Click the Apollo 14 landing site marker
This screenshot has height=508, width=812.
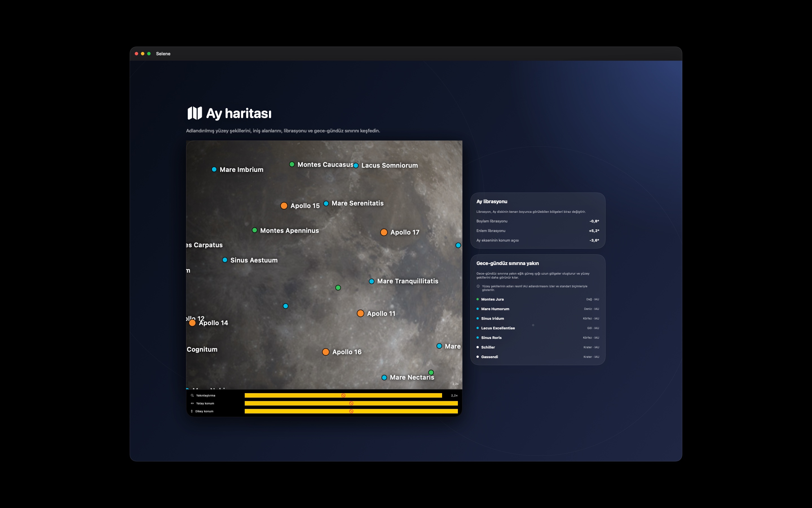click(192, 323)
